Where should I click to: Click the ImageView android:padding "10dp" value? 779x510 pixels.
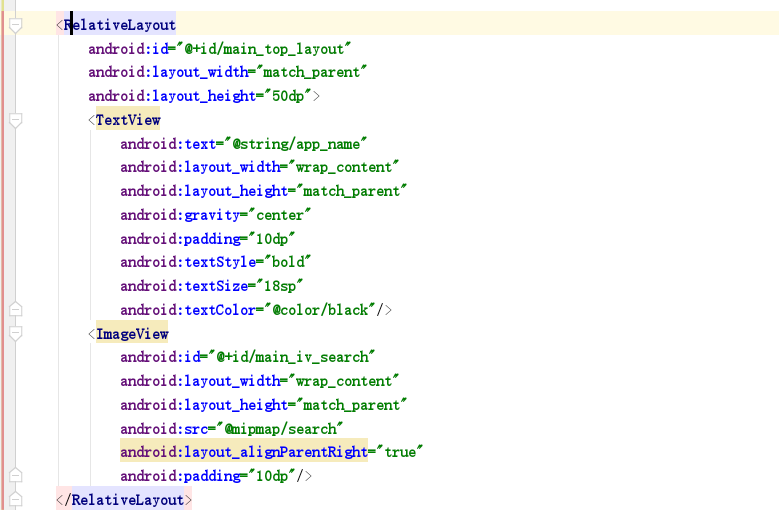coord(271,475)
